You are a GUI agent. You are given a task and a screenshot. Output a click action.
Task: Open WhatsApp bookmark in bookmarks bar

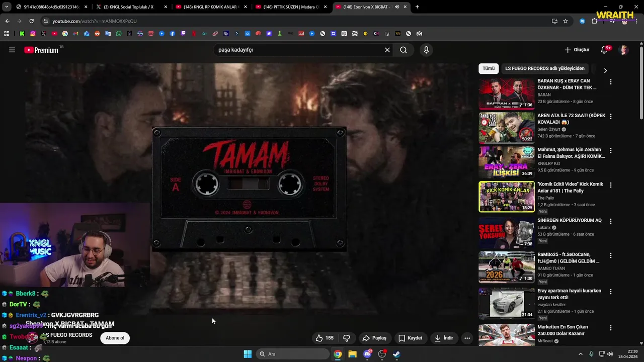[119, 34]
